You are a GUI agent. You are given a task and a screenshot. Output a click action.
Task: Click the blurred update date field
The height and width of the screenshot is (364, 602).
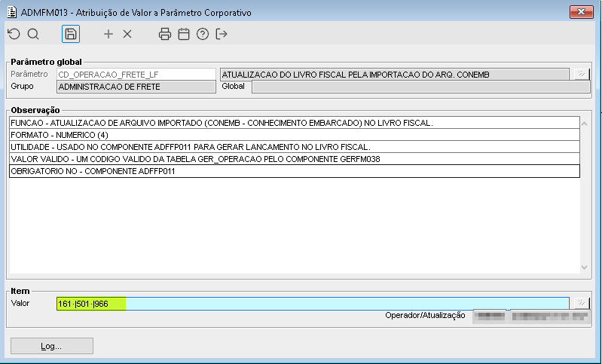[x=550, y=317]
